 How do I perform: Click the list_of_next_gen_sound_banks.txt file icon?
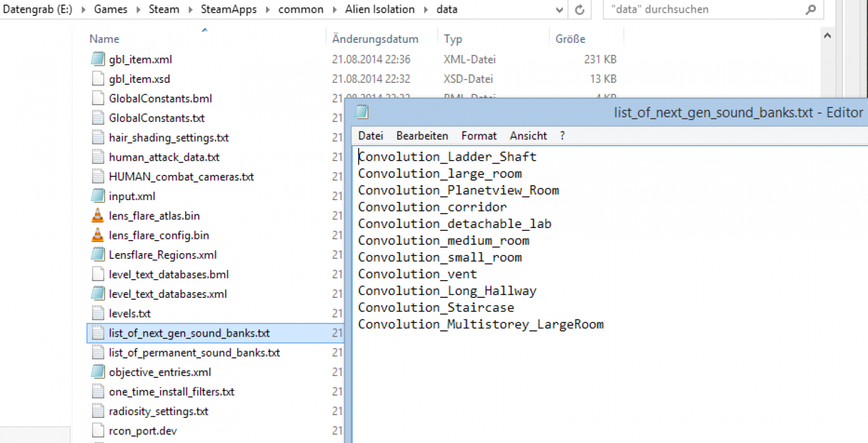[x=98, y=333]
